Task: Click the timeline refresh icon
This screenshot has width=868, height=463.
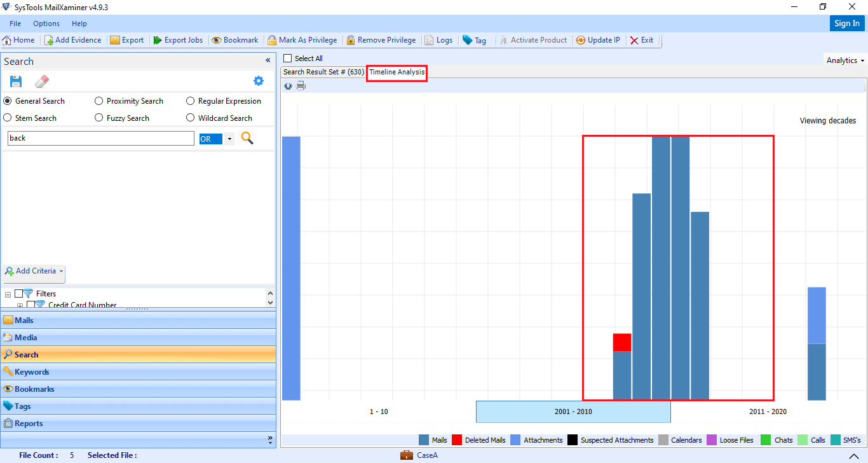Action: coord(288,86)
